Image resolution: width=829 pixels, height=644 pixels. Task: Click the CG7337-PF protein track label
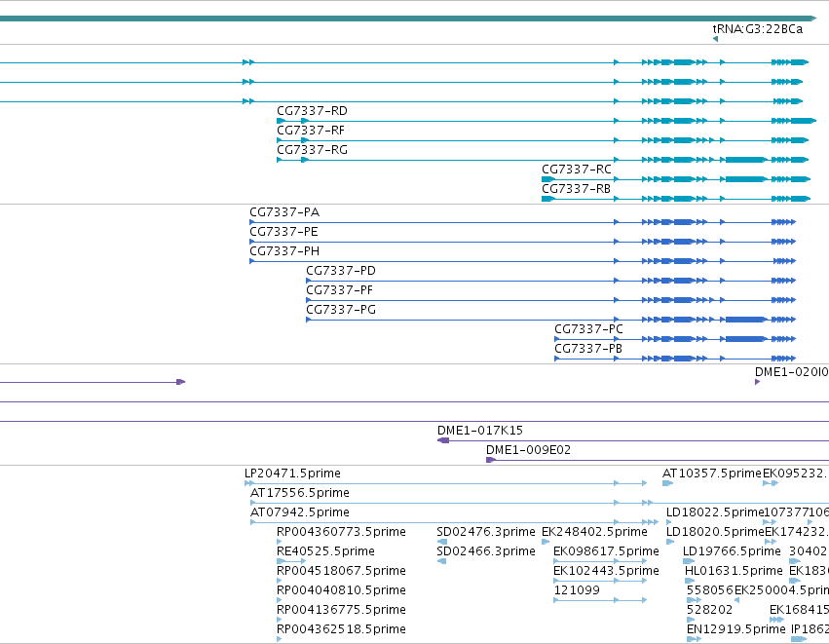pos(339,290)
